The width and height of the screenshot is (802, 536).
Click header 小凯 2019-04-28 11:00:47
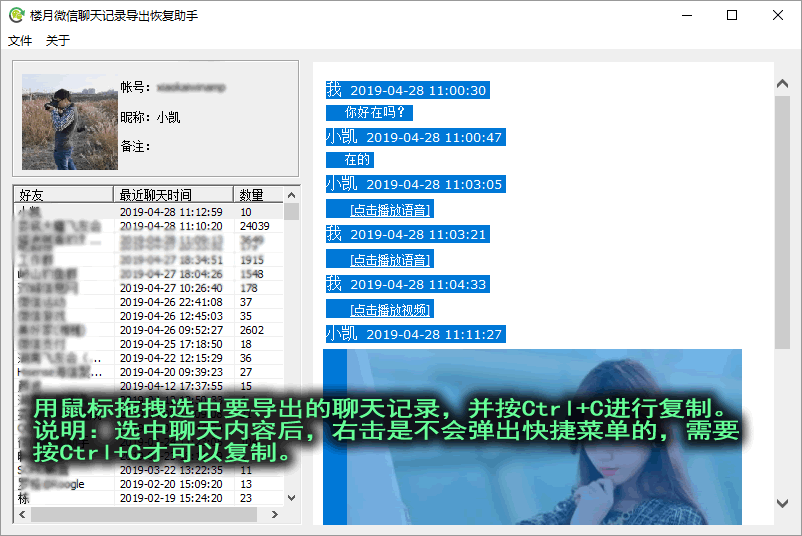[415, 137]
